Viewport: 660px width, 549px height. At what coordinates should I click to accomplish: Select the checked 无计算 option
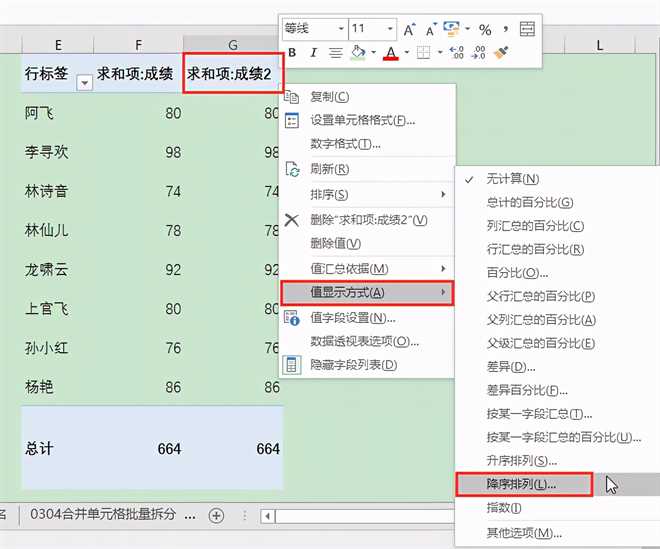coord(512,179)
